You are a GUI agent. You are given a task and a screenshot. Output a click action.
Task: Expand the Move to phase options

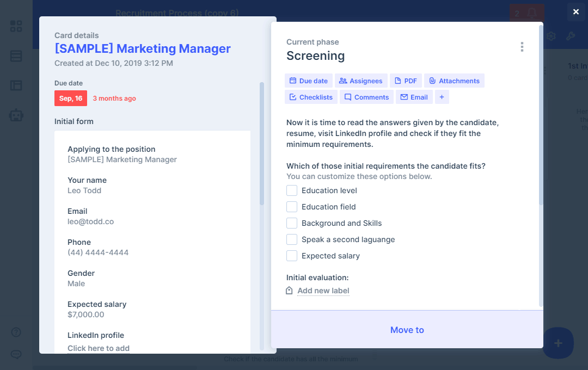pos(407,330)
